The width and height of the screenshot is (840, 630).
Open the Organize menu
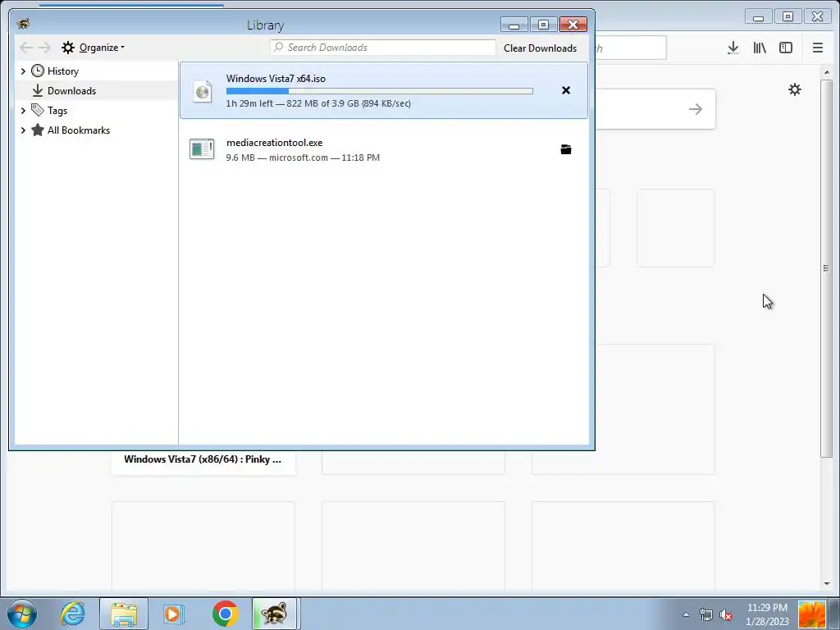(x=94, y=48)
